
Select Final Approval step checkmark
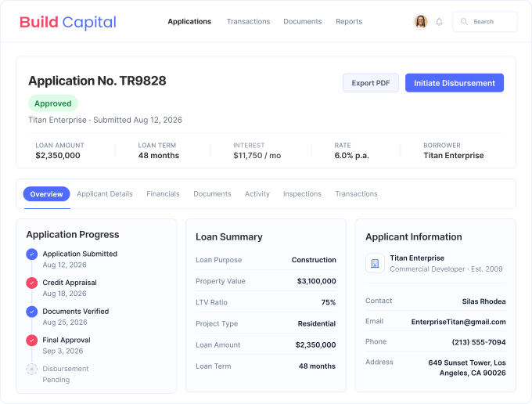(x=32, y=340)
